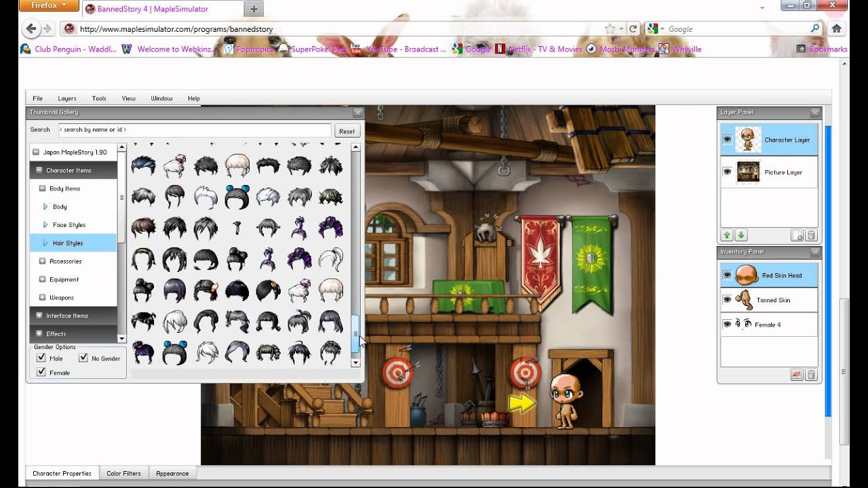Screen dimensions: 868x488
Task: Click trash icon in Inventory Panel
Action: coord(811,375)
